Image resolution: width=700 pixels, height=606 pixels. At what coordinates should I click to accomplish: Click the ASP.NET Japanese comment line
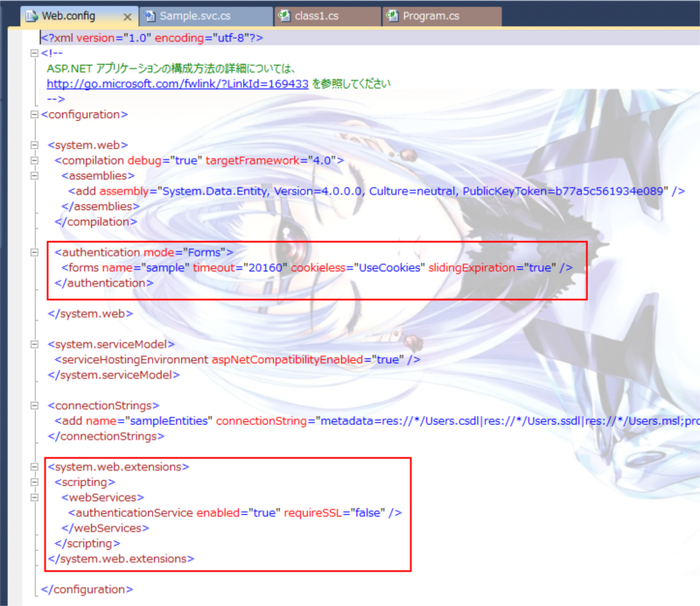point(171,68)
